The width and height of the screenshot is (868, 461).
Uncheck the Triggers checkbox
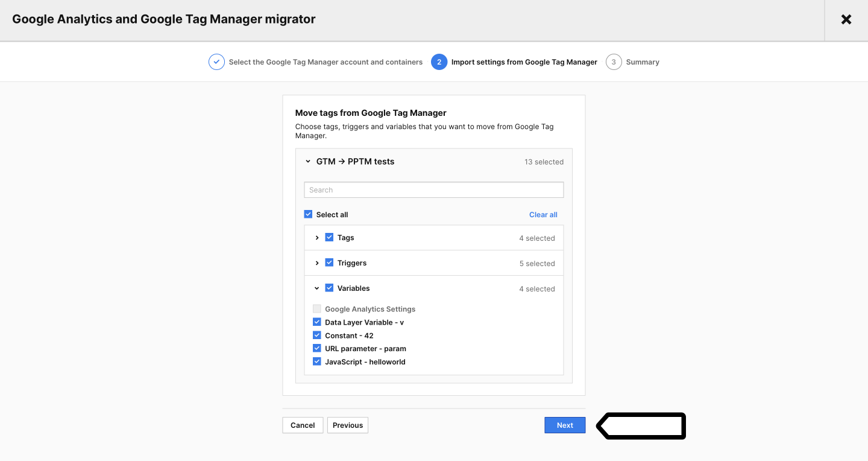329,262
